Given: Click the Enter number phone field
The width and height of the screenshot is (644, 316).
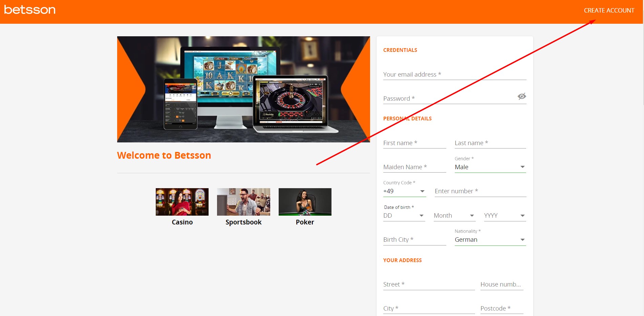Looking at the screenshot, I should [x=480, y=191].
